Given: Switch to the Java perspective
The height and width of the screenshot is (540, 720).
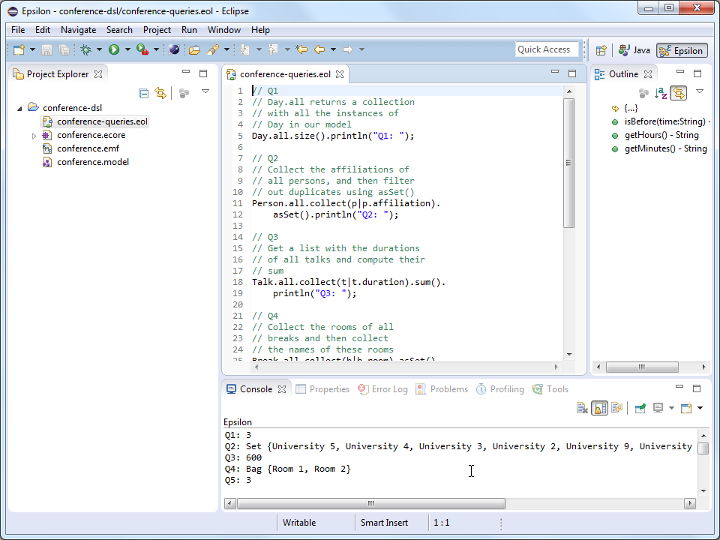Looking at the screenshot, I should click(x=634, y=50).
